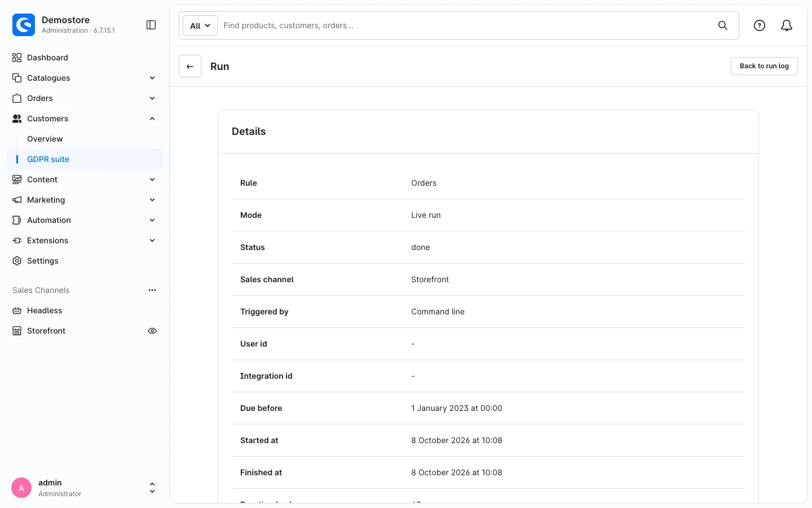
Task: Open the All search filter dropdown
Action: coord(200,25)
